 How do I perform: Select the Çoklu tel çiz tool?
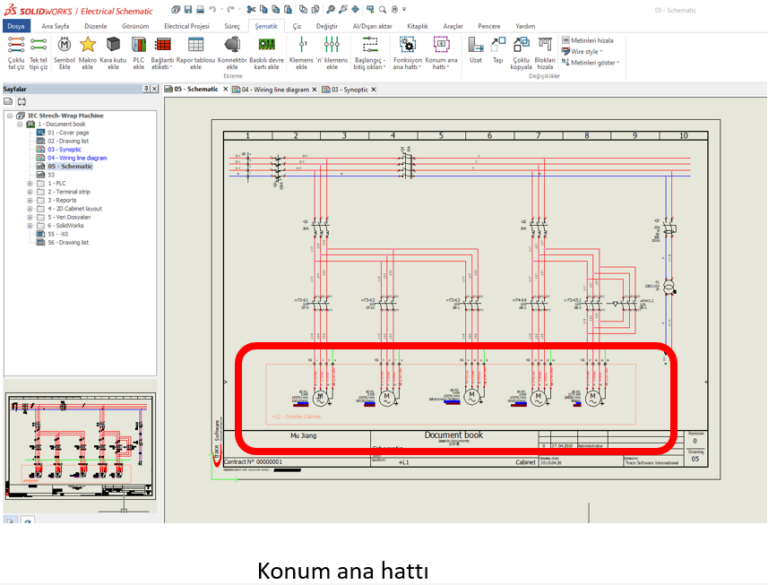(15, 50)
